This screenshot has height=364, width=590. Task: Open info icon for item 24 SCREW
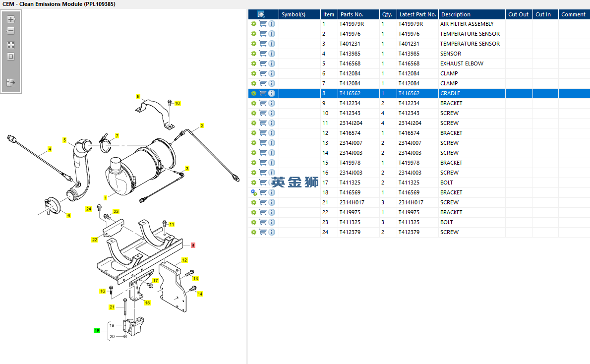point(272,232)
